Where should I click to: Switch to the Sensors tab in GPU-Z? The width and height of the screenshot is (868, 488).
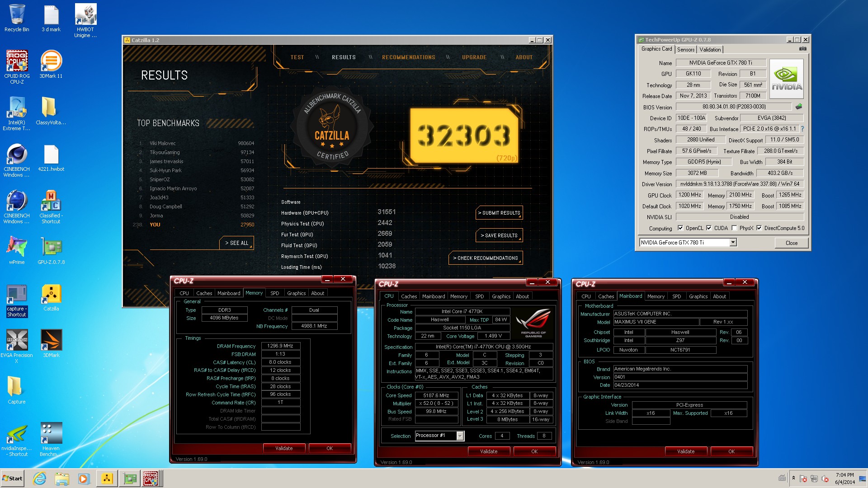tap(685, 50)
